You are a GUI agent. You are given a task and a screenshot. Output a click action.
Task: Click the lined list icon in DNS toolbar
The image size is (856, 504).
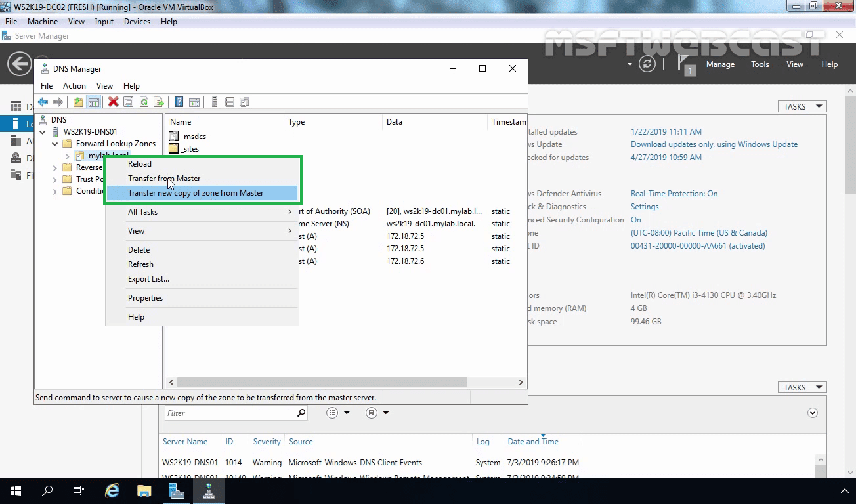pos(230,102)
